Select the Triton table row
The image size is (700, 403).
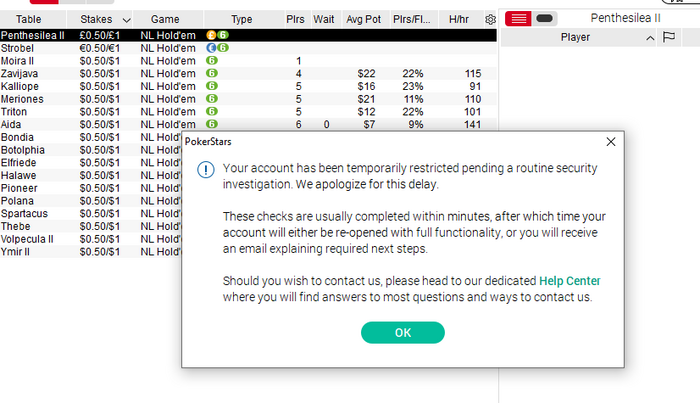coord(248,112)
